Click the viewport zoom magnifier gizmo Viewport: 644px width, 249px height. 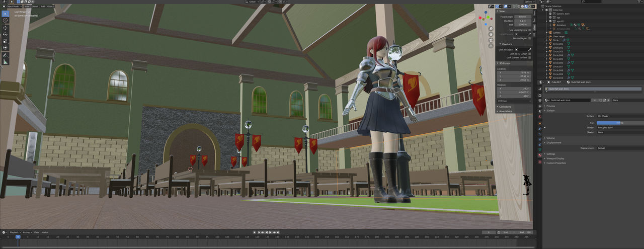pyautogui.click(x=491, y=29)
